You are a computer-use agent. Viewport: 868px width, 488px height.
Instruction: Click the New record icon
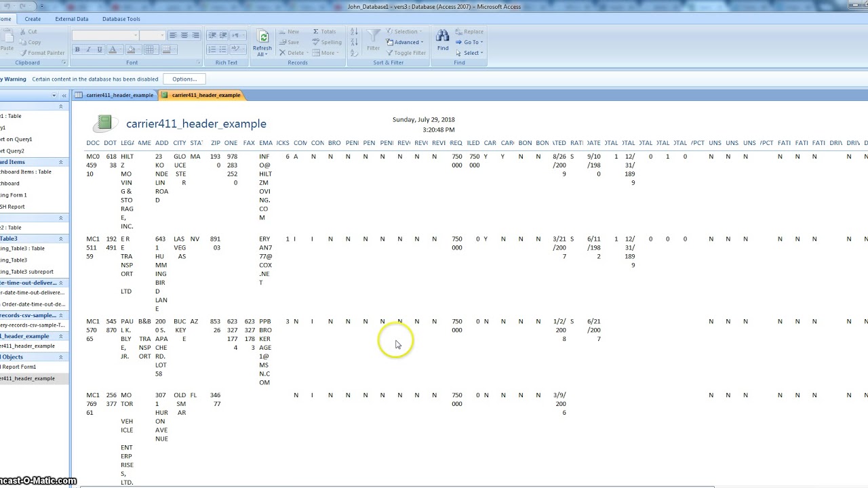pyautogui.click(x=282, y=32)
